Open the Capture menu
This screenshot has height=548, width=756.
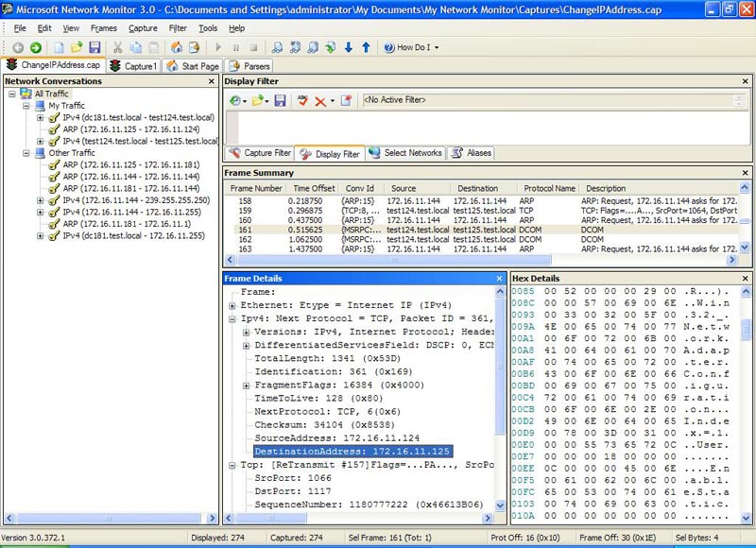(143, 28)
